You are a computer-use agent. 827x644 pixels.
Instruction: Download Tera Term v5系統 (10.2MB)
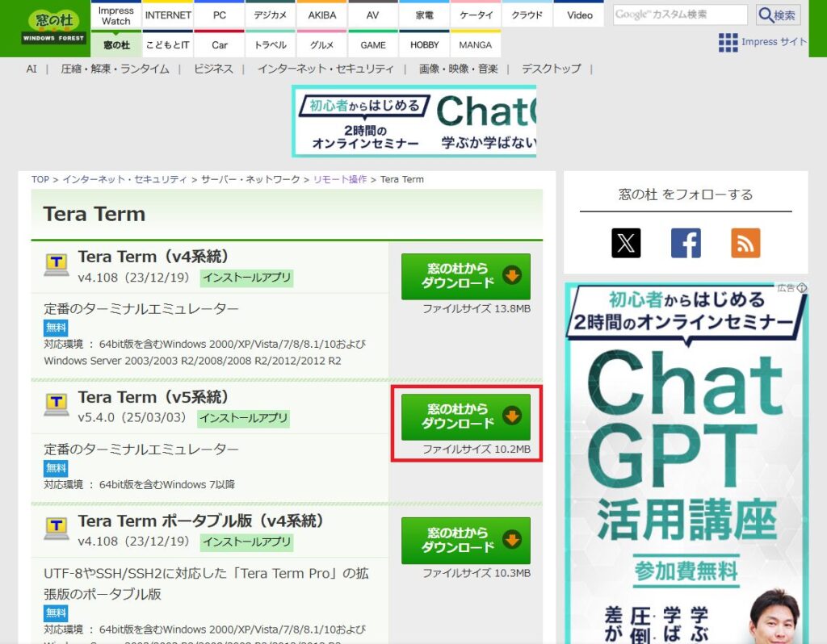coord(466,417)
